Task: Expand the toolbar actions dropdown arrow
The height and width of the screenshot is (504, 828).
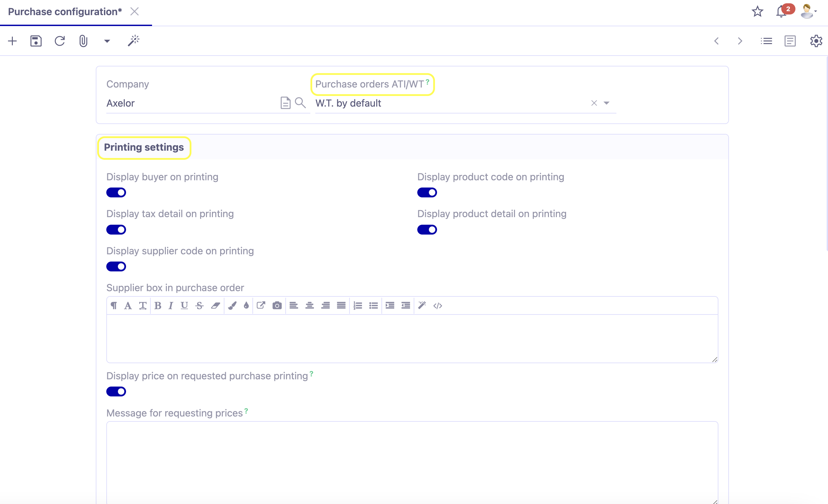Action: tap(107, 41)
